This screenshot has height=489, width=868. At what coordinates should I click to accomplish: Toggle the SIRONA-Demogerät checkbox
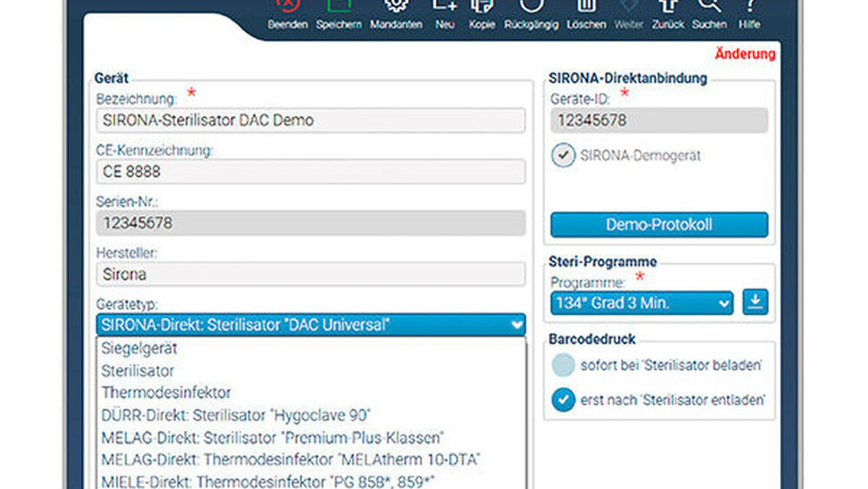tap(563, 155)
